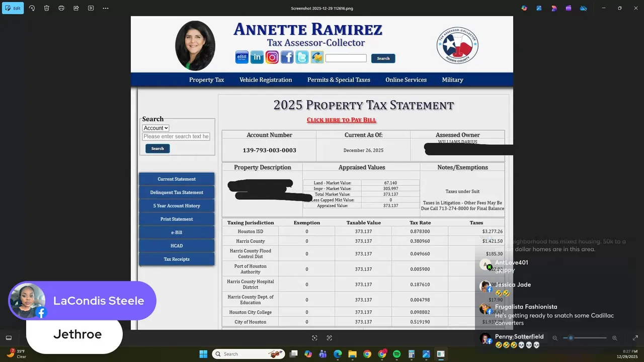Open Tax Receipts in the sidebar
Viewport: 644px width, 362px height.
click(177, 259)
